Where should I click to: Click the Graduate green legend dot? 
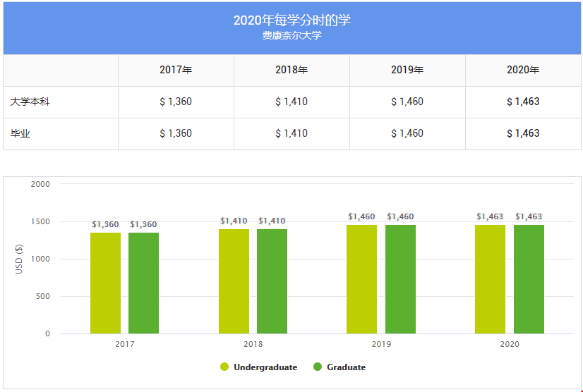tap(318, 367)
